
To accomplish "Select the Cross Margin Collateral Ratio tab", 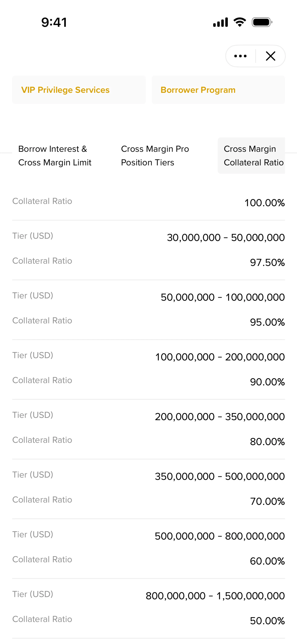I will click(x=251, y=156).
